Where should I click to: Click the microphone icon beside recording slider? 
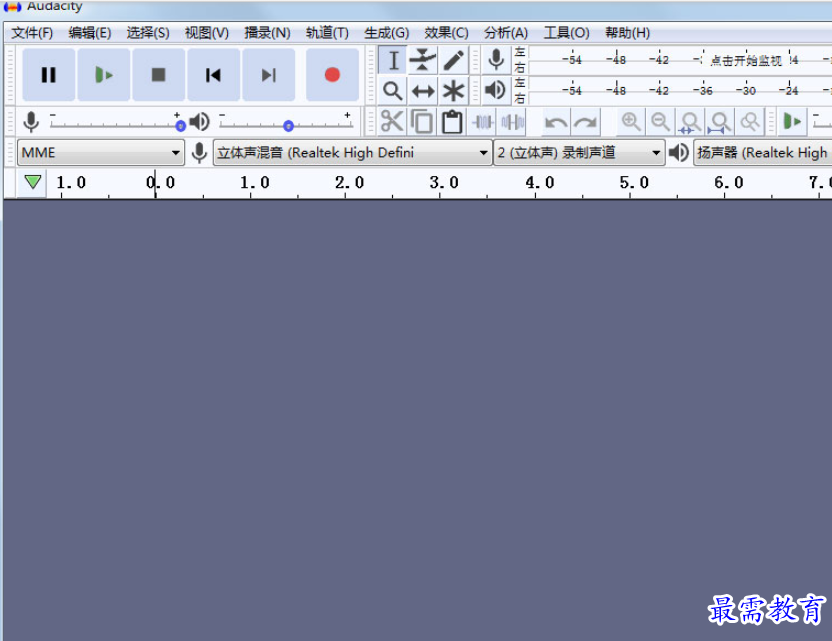31,122
